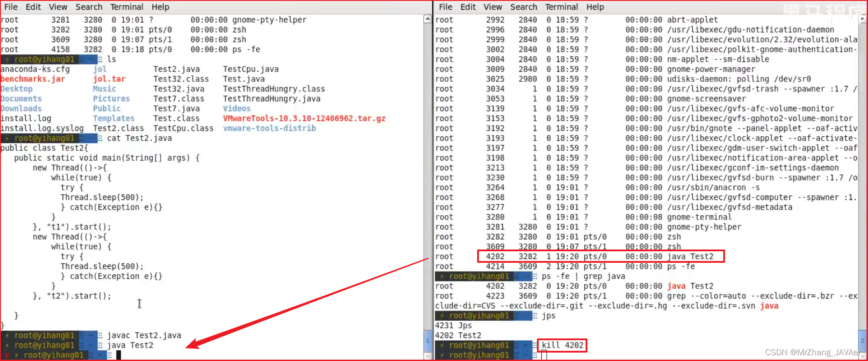Click benchmarks.jar in the ls listing
Viewport: 868px width, 361px height.
[33, 79]
